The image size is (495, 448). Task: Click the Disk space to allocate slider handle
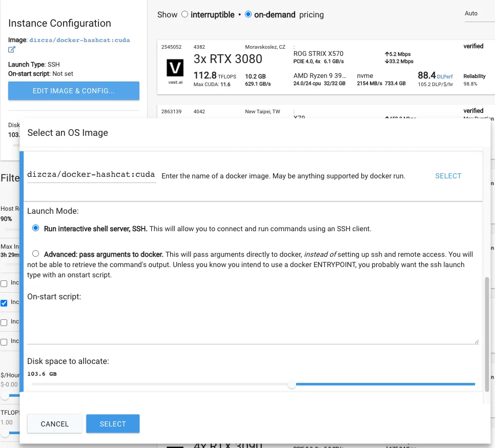click(x=292, y=384)
